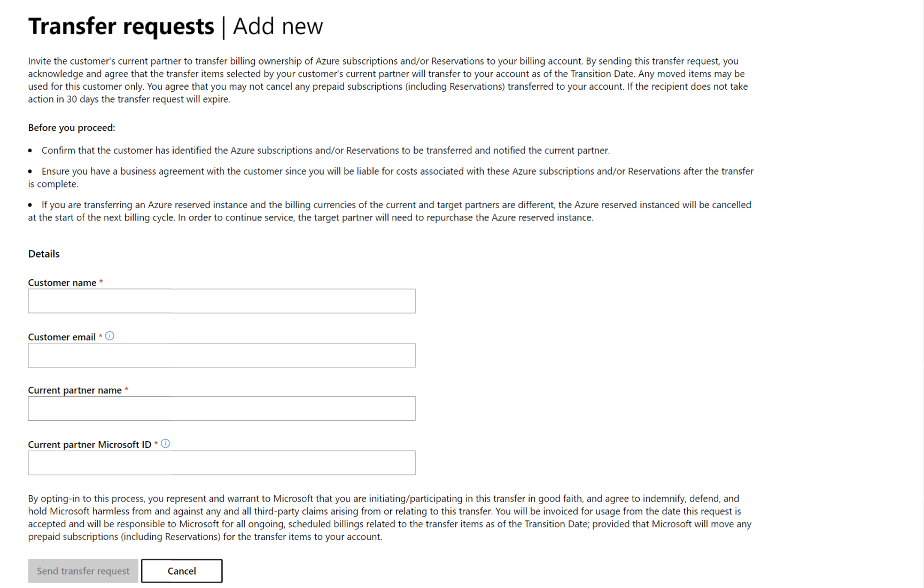Click the 'Transfer requests' page title
Screen dimensions: 924x588
pyautogui.click(x=121, y=26)
